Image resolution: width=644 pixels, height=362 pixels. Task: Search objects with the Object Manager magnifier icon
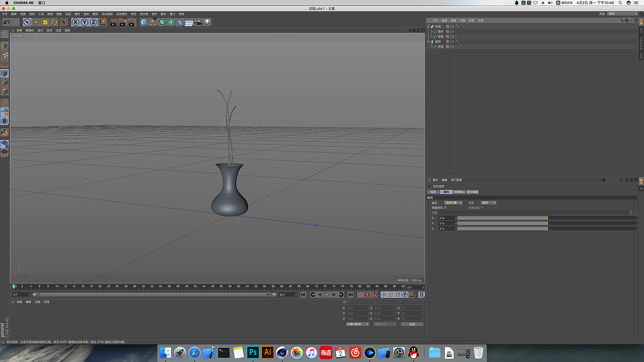622,21
